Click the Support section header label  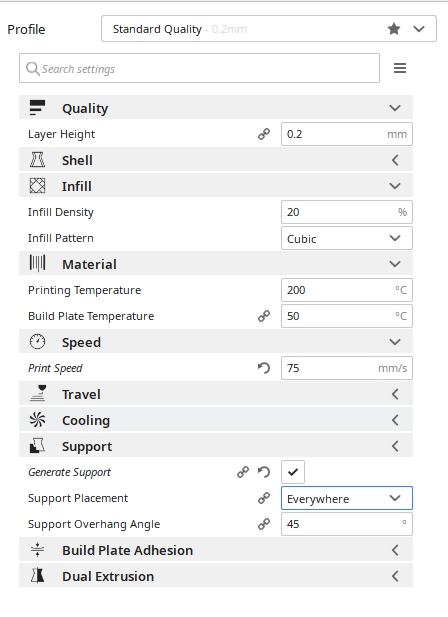pyautogui.click(x=87, y=447)
